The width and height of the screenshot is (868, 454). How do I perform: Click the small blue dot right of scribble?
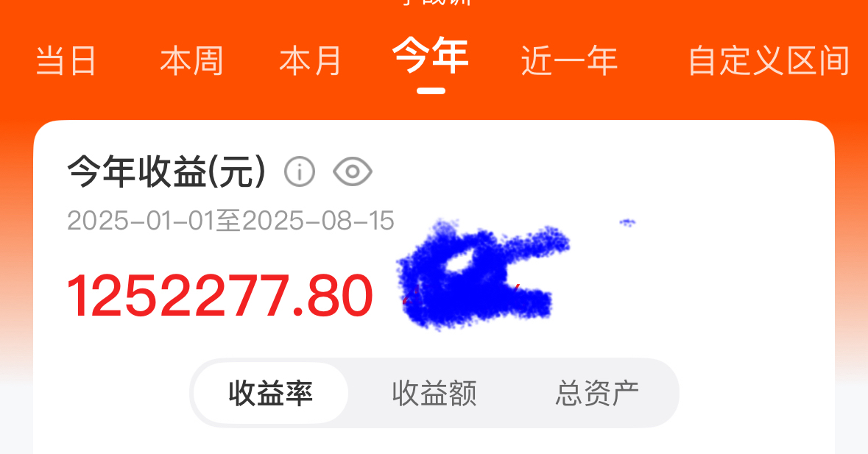627,222
